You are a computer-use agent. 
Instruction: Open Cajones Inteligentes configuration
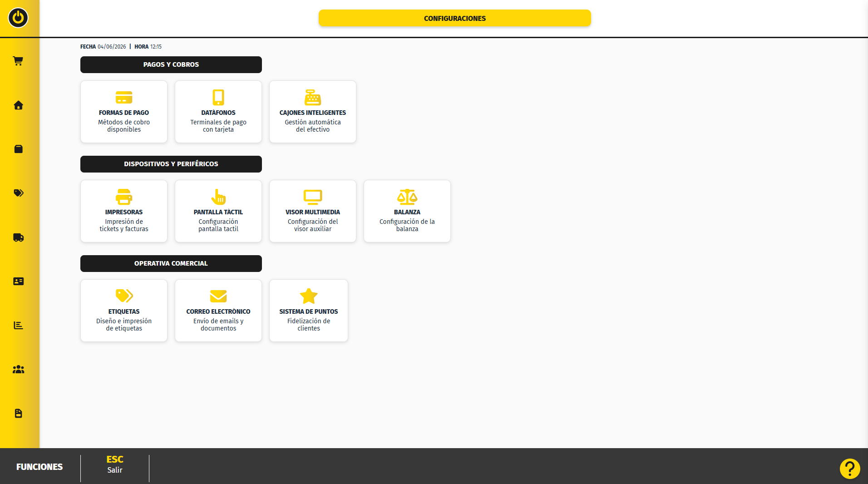(x=313, y=112)
